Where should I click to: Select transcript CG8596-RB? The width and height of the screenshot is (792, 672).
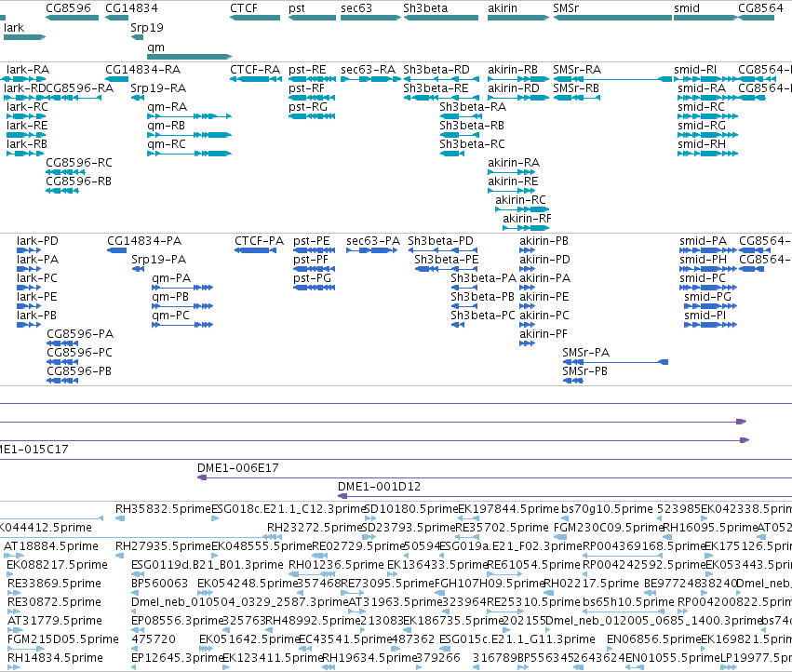[x=78, y=181]
